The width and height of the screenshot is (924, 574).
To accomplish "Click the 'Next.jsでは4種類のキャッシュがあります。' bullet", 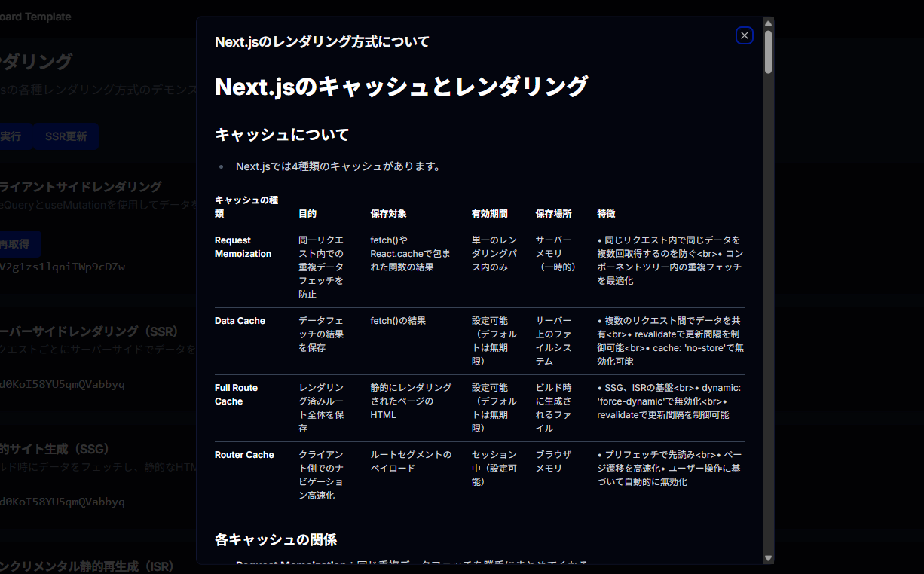I will click(338, 166).
